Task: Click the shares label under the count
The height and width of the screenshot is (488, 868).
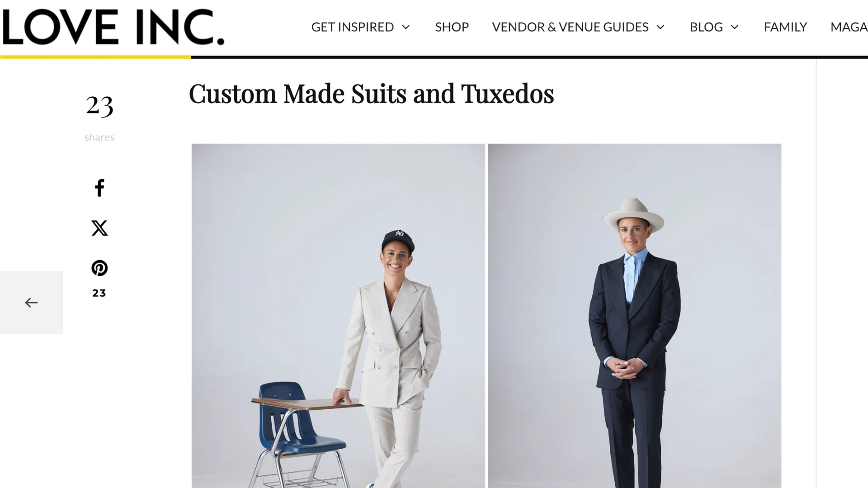Action: [x=99, y=137]
